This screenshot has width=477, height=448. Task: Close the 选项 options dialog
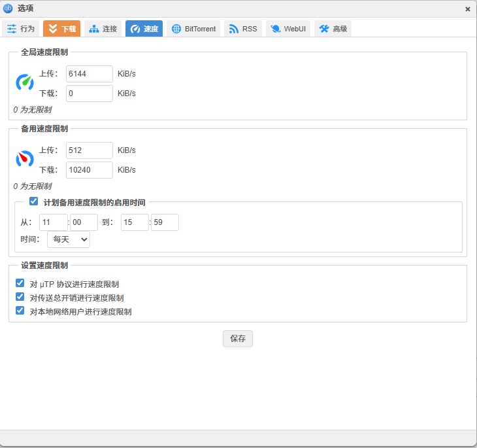(x=468, y=9)
